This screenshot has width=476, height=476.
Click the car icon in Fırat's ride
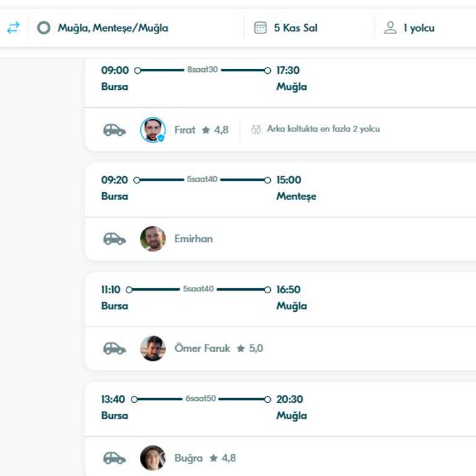(114, 130)
